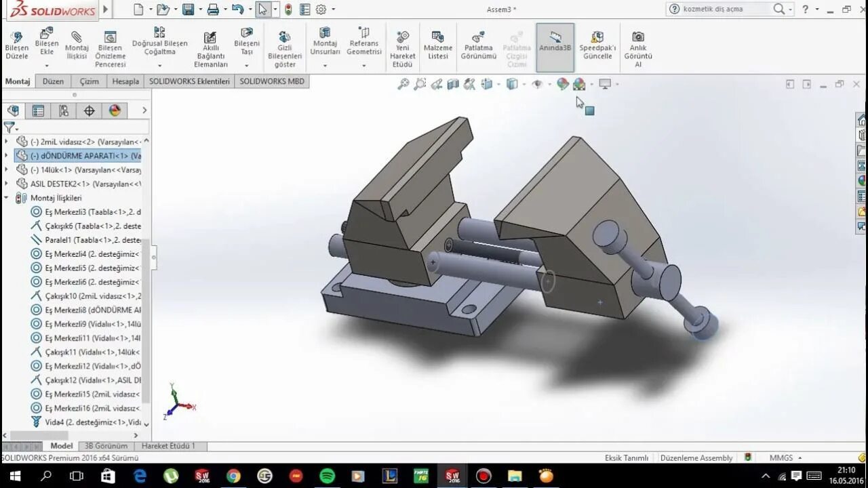The width and height of the screenshot is (868, 488).
Task: Select the ConfigurationManager tab icon
Action: point(64,110)
